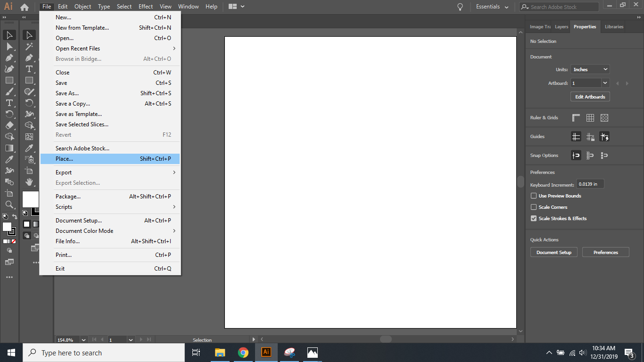Image resolution: width=644 pixels, height=362 pixels.
Task: Open the ruler toggle in Ruler & Grids
Action: point(576,117)
